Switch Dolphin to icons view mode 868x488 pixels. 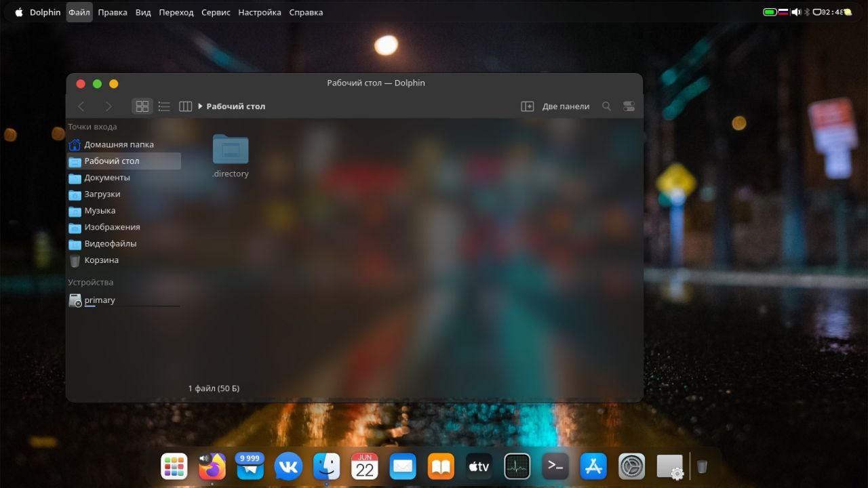(142, 106)
